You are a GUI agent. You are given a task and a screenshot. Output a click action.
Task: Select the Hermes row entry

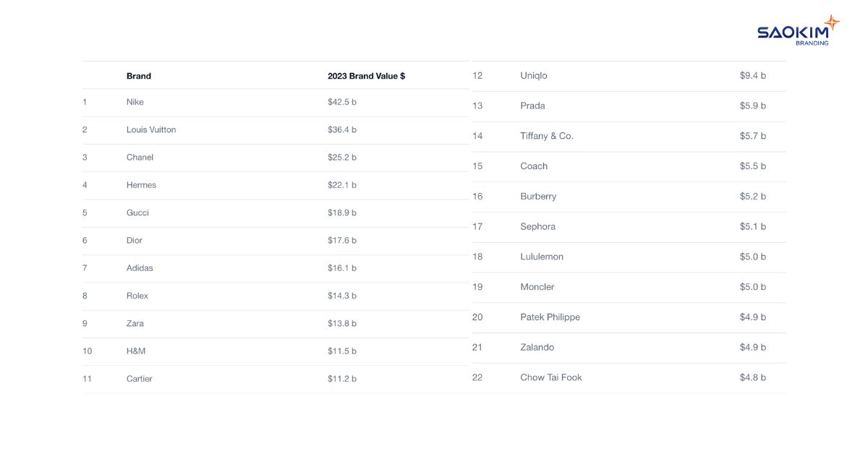[x=276, y=186]
